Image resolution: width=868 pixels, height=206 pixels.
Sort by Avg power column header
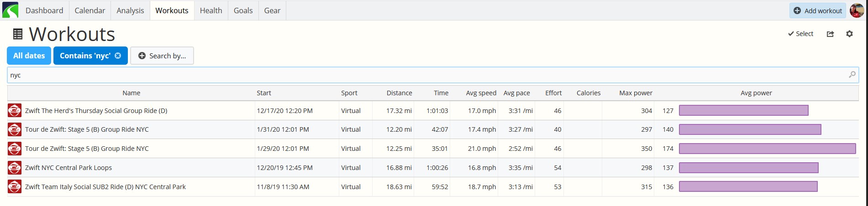click(756, 93)
